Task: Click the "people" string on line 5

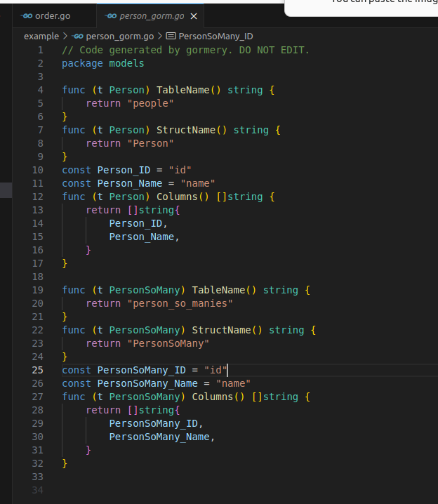Action: [150, 103]
